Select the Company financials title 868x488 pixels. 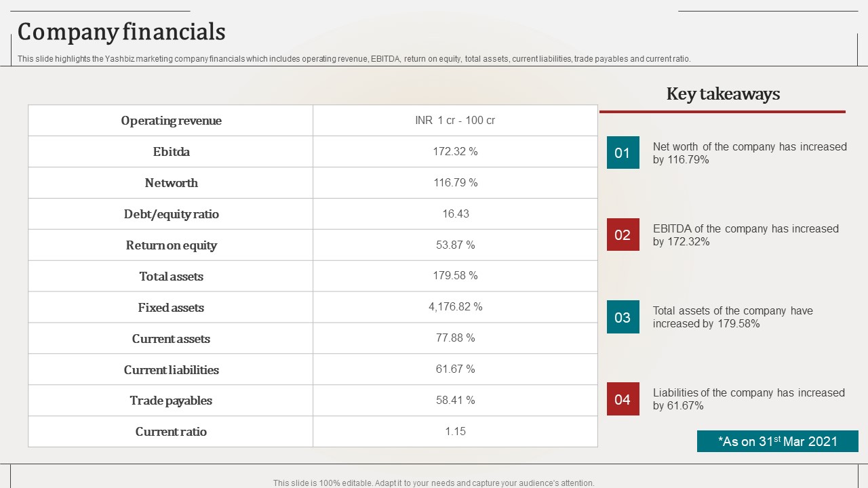pyautogui.click(x=121, y=32)
